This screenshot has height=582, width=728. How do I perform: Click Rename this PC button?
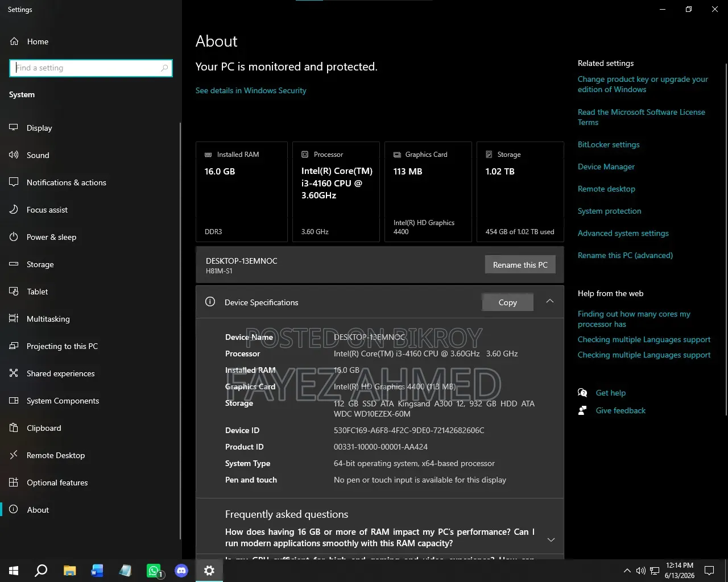pyautogui.click(x=520, y=265)
